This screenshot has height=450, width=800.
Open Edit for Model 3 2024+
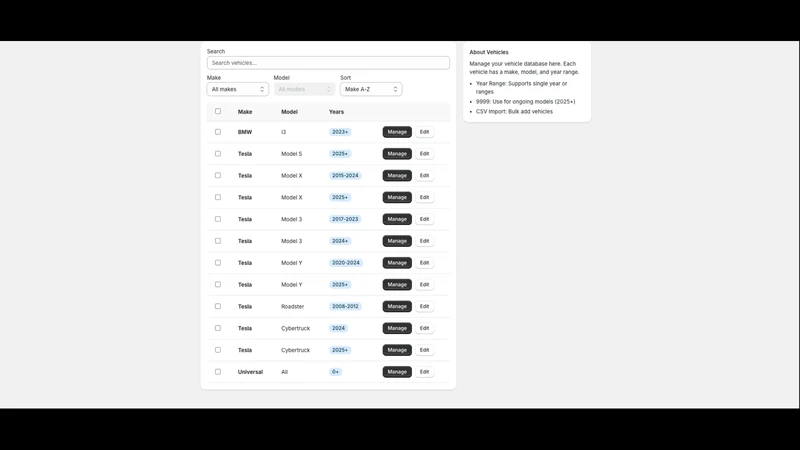click(424, 241)
